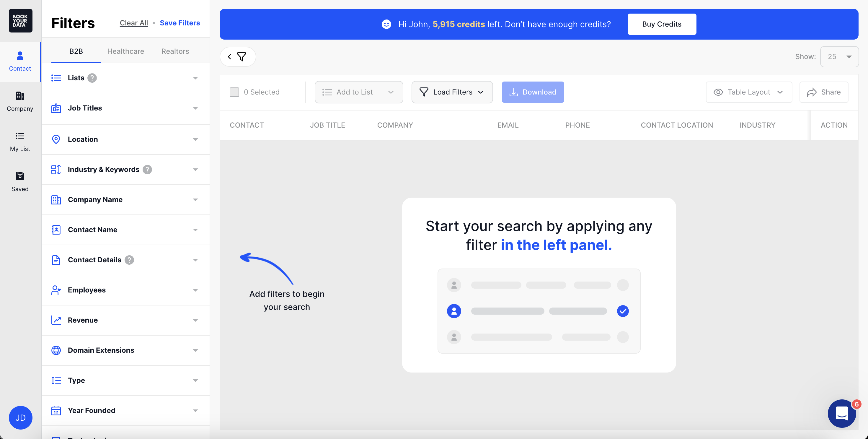
Task: Click the Book Your Data logo
Action: coord(20,21)
